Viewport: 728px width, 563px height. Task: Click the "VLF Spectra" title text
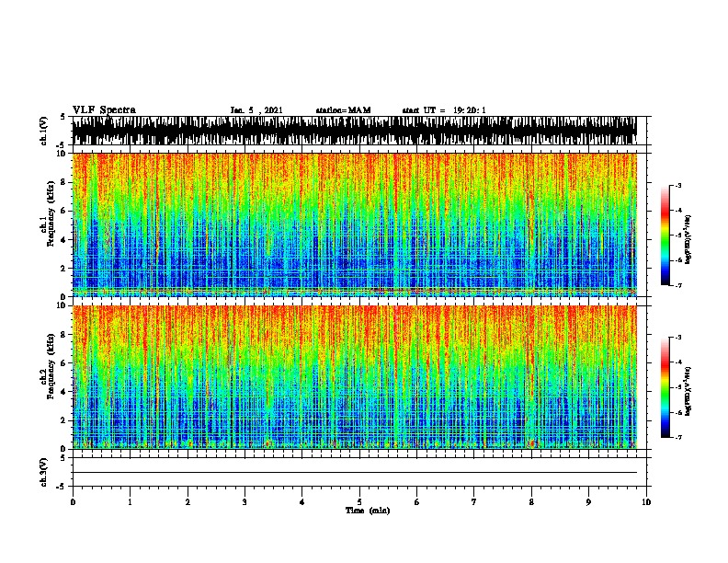coord(104,110)
